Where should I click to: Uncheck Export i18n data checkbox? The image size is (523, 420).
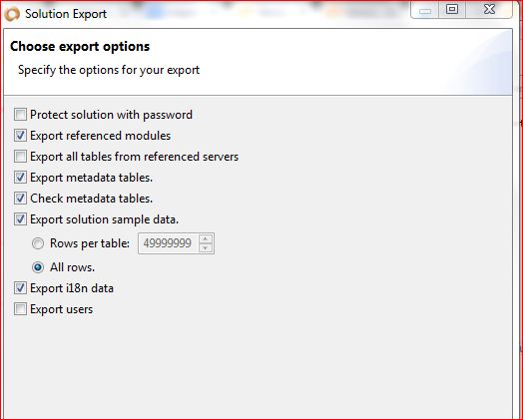pos(20,288)
